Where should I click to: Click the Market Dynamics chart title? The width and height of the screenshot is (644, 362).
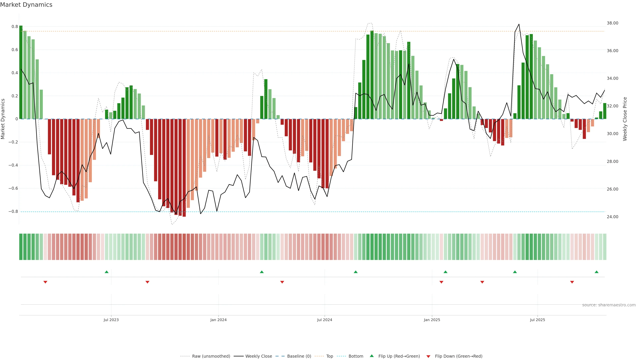point(26,5)
